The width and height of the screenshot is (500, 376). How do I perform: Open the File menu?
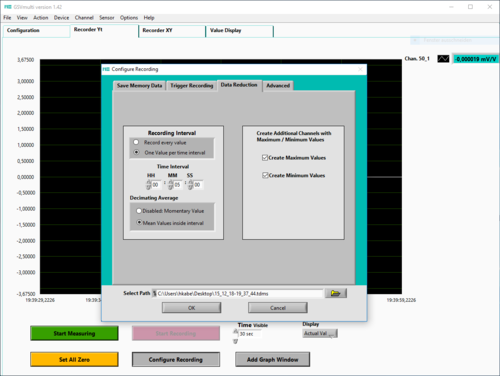[7, 18]
